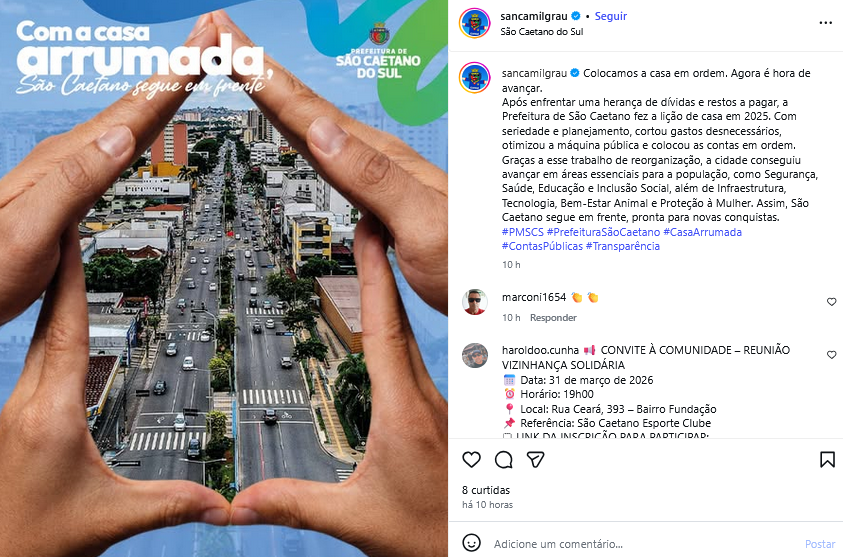Open marconi1654's profile avatar

(475, 302)
